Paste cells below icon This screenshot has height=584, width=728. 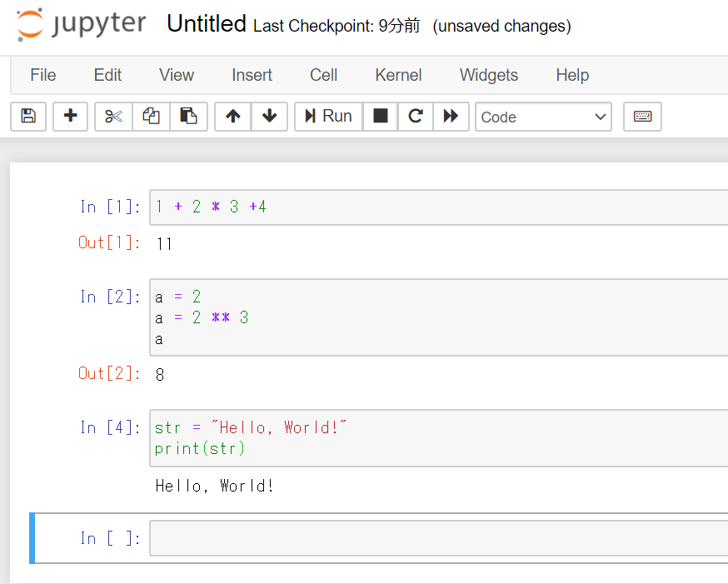(188, 116)
